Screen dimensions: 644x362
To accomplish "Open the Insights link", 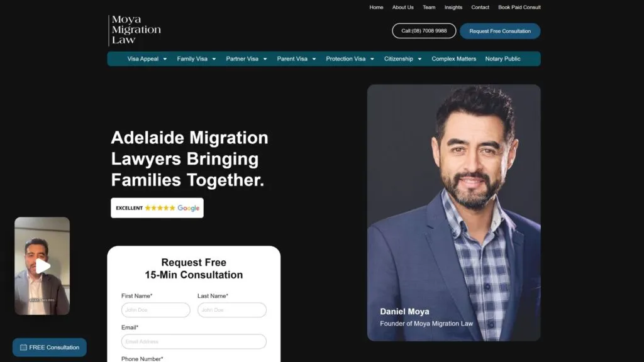I will [453, 8].
